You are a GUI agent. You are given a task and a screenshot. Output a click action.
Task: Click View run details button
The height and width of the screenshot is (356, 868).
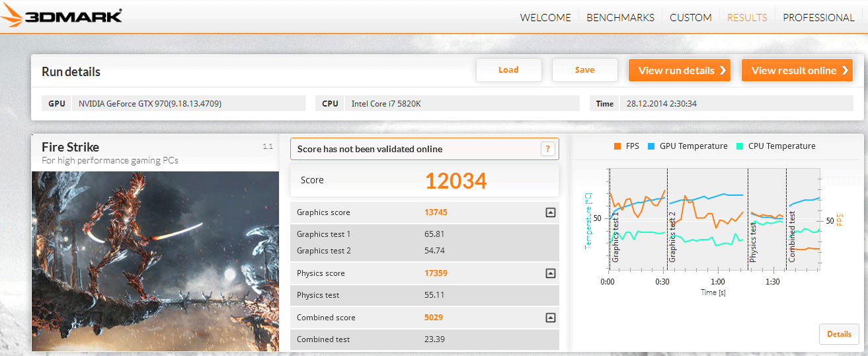[x=680, y=70]
